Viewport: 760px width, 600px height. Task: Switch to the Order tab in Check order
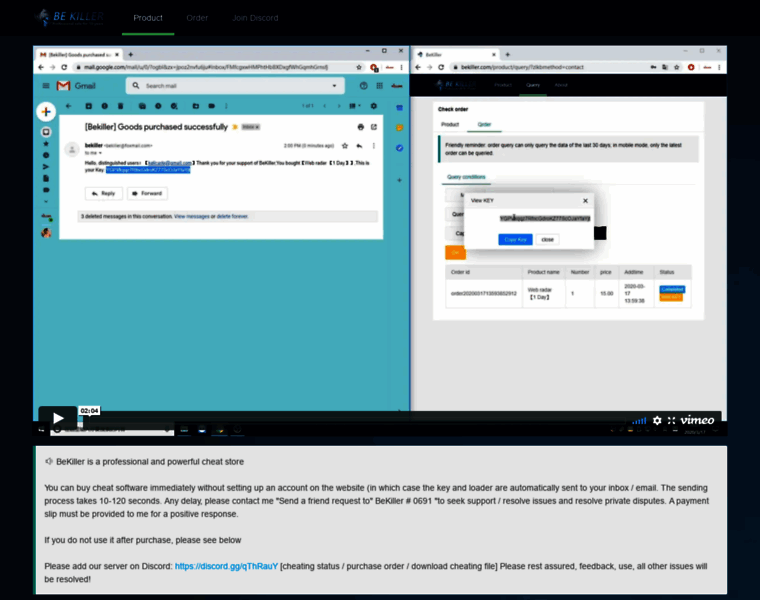(484, 124)
